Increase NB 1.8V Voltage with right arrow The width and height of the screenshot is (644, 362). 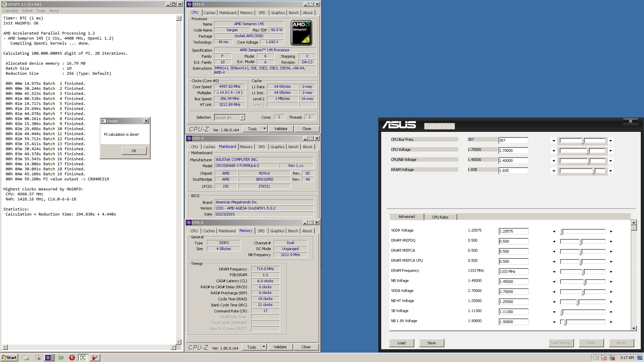(x=611, y=322)
